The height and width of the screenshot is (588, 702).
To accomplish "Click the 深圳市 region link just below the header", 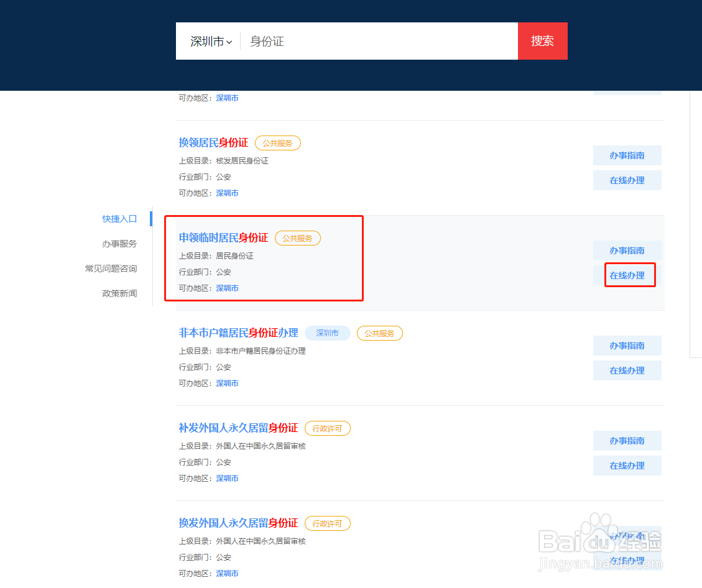I will coord(228,98).
